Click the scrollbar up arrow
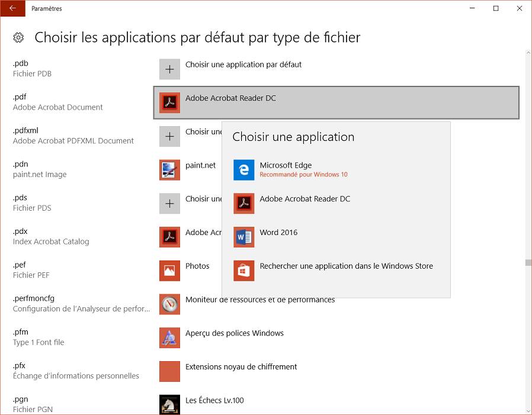 528,53
